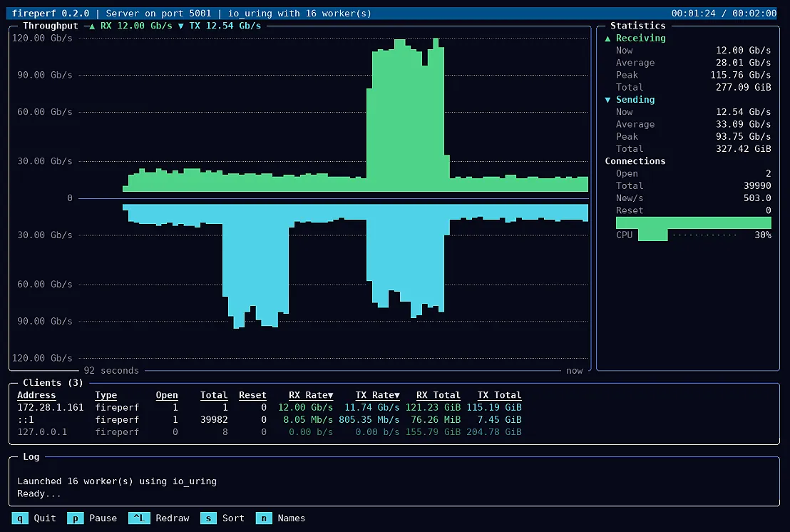Click the "Server on port 5001" header text

click(x=158, y=13)
